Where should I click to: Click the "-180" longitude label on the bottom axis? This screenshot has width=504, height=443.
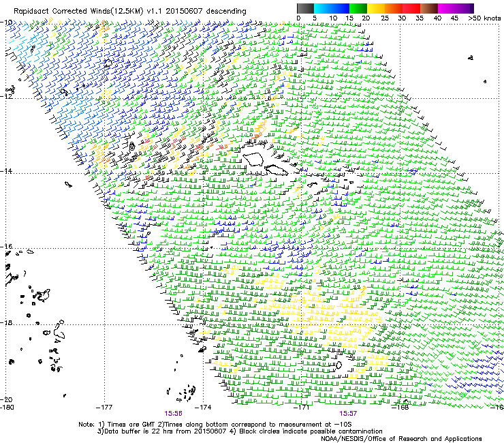[7, 407]
